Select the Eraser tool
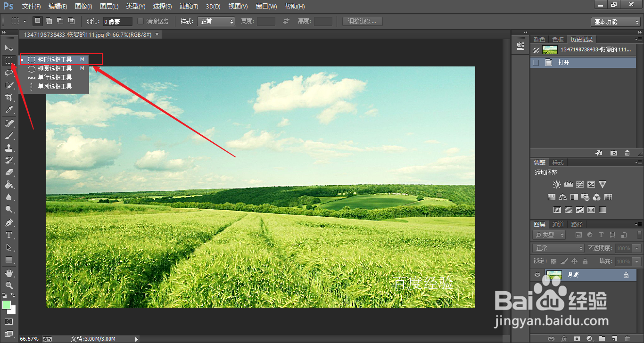The height and width of the screenshot is (343, 644). click(8, 172)
